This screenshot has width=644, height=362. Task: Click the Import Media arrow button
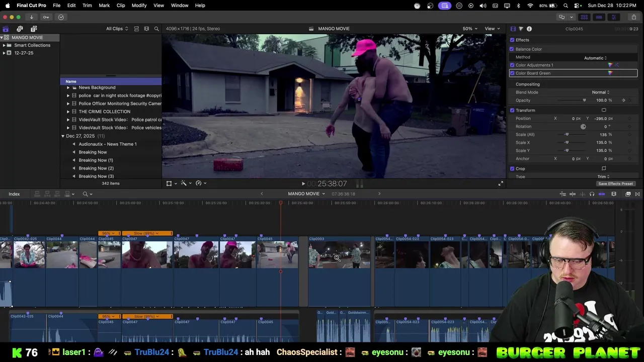(31, 17)
